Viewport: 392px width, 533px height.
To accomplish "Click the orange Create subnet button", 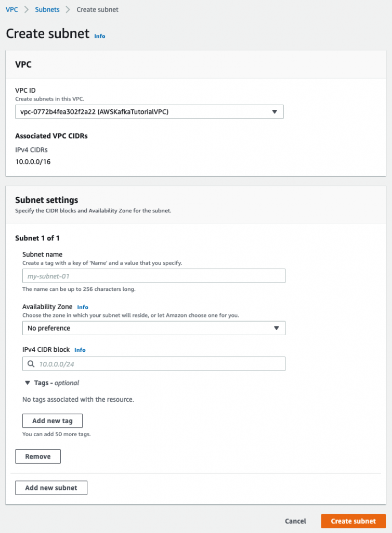I will click(353, 521).
